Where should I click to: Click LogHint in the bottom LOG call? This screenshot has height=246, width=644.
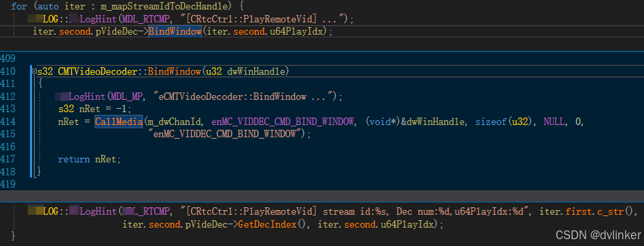tap(98, 211)
